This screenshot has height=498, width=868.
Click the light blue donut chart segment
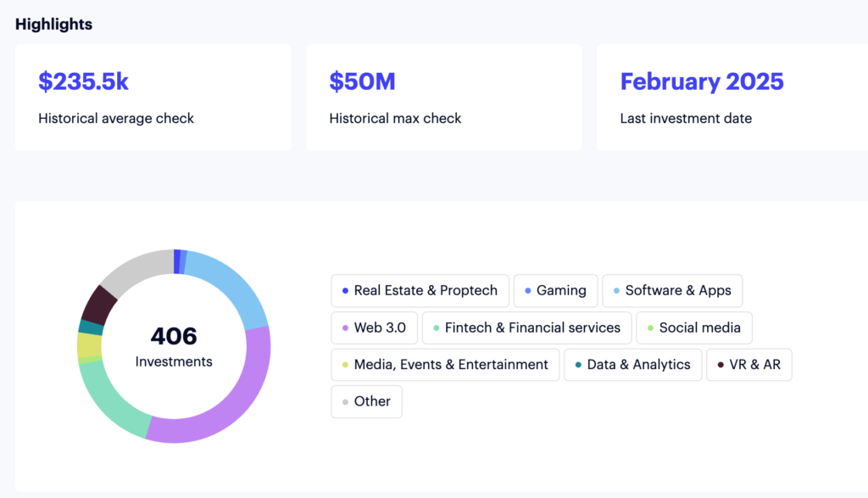pyautogui.click(x=229, y=287)
